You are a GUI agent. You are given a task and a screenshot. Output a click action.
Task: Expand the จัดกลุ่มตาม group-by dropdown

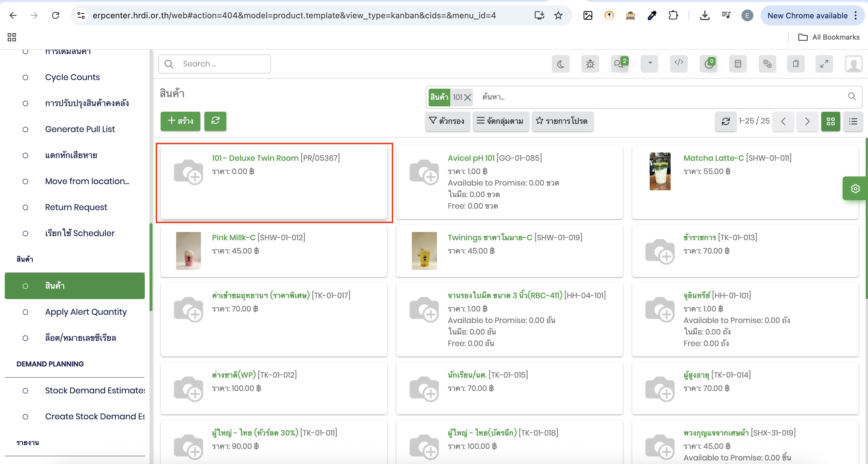[x=500, y=121]
